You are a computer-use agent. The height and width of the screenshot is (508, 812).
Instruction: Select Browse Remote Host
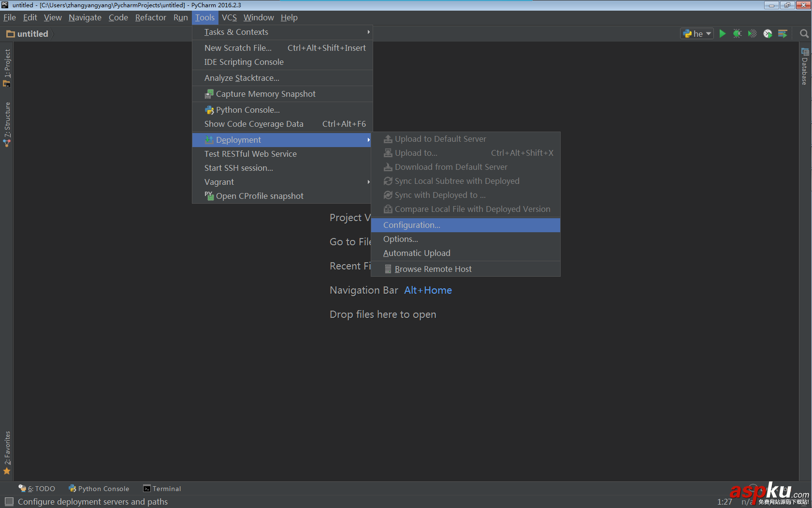pos(465,269)
